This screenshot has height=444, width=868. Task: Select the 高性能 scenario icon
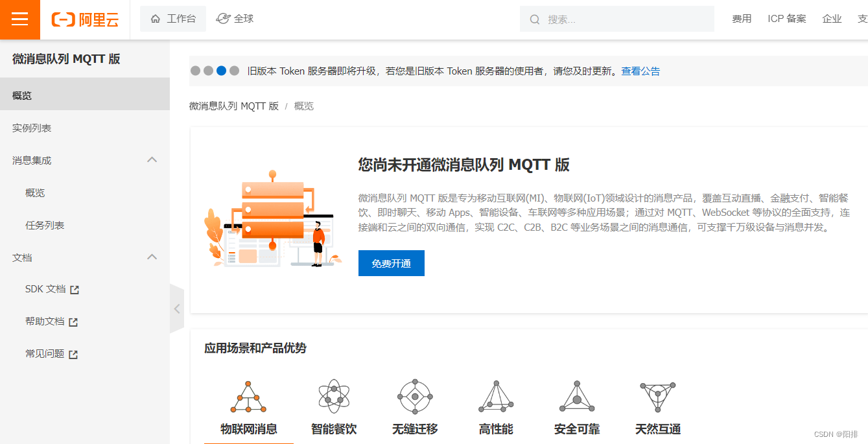point(495,397)
